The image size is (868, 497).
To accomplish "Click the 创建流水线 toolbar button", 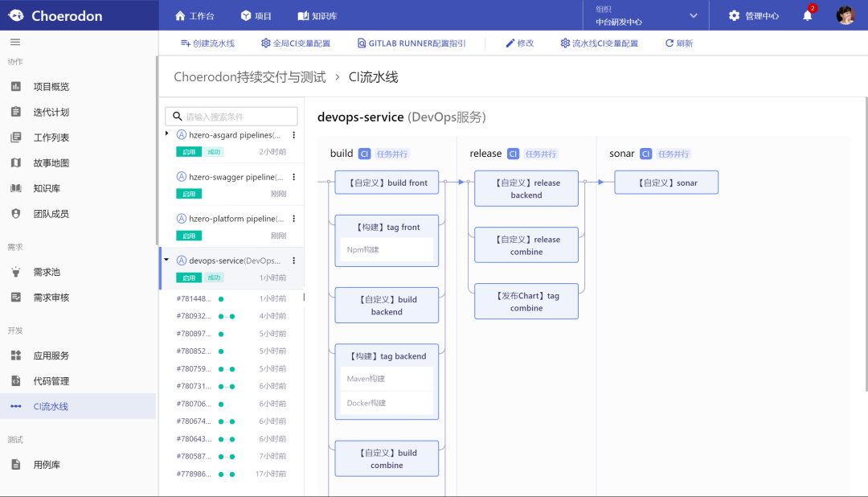I will click(x=207, y=43).
